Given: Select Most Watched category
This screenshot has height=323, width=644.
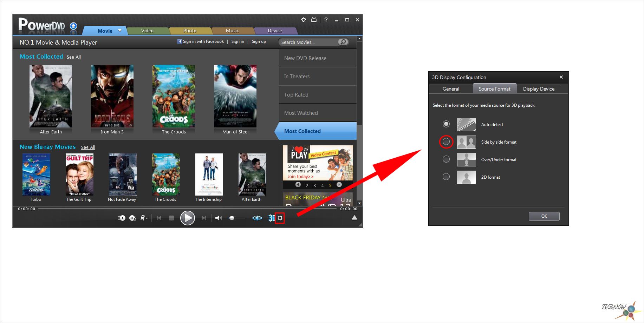Looking at the screenshot, I should click(x=318, y=113).
